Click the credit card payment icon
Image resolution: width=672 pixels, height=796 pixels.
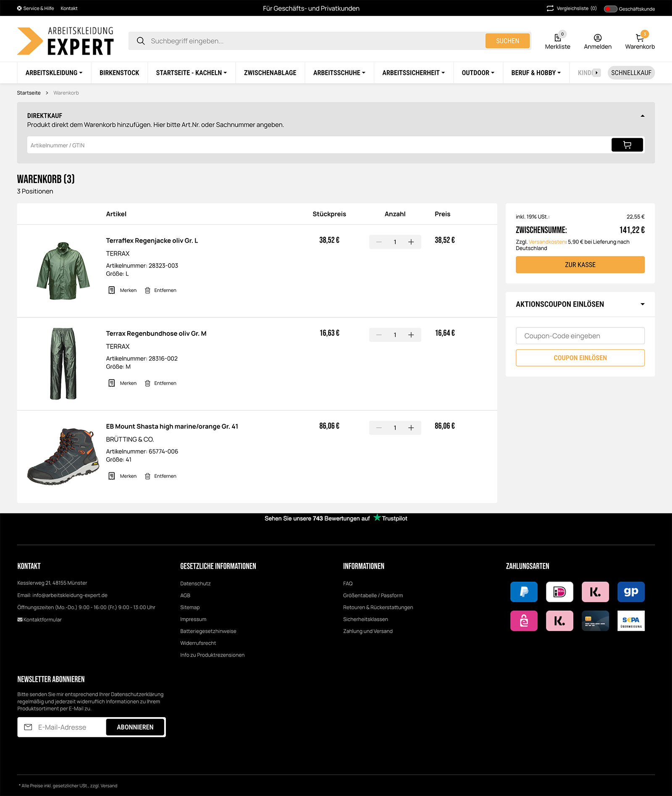[595, 621]
